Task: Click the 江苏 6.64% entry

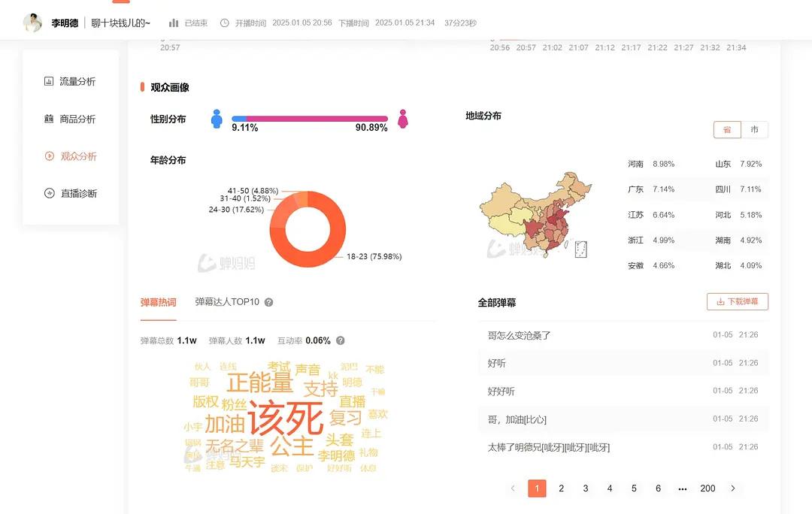Action: coord(651,215)
